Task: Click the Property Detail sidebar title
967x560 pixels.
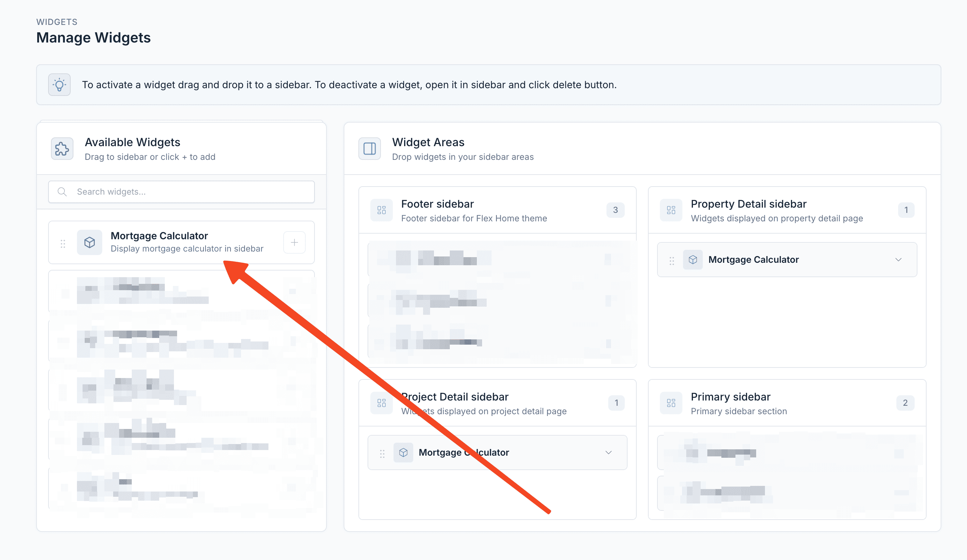Action: pos(748,204)
